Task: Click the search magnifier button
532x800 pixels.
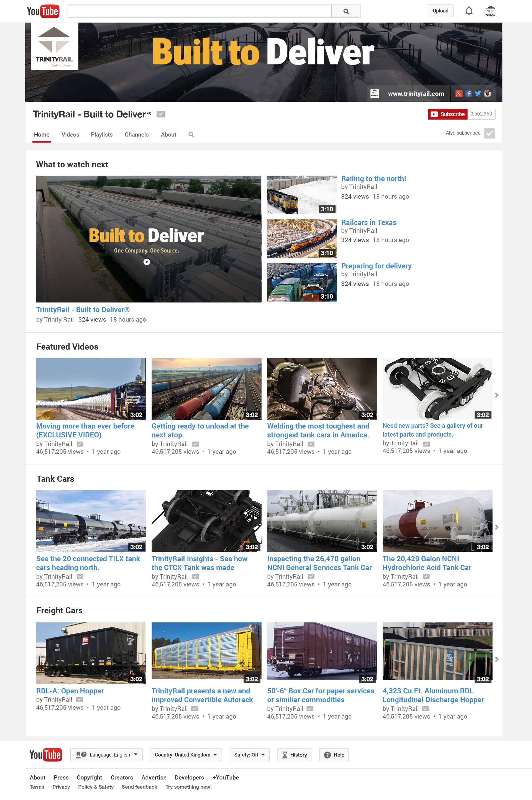Action: [x=346, y=11]
